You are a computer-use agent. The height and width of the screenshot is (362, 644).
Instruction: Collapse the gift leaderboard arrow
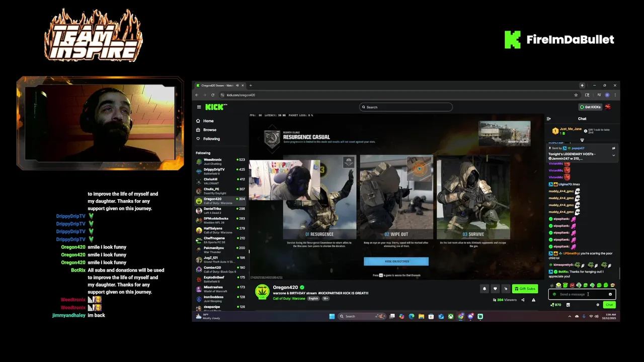coord(582,140)
